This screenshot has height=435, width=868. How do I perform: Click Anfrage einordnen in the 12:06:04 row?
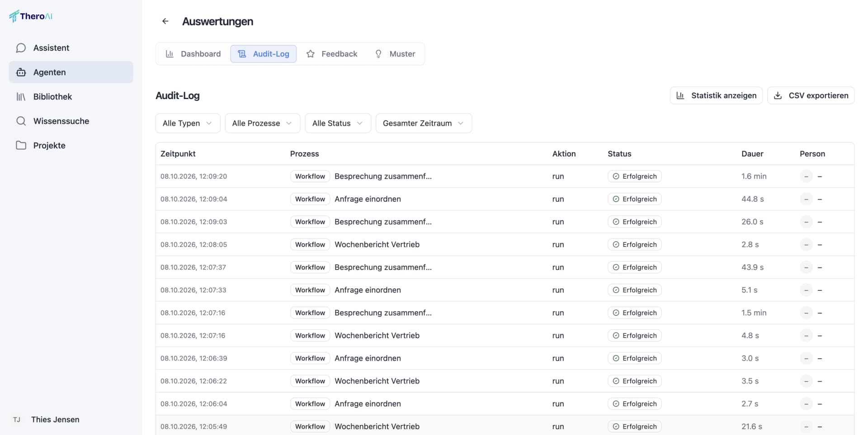click(368, 404)
